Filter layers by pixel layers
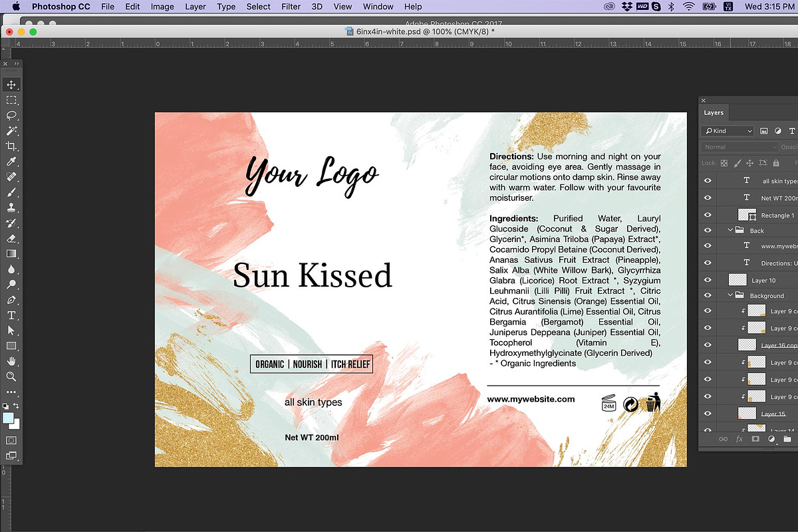Viewport: 798px width, 532px height. pyautogui.click(x=764, y=131)
